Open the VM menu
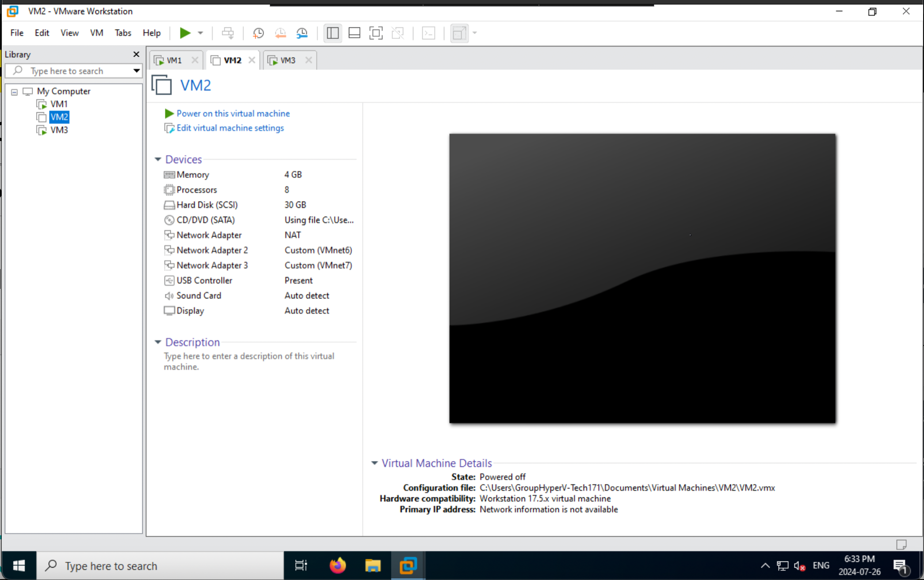This screenshot has width=924, height=580. [x=96, y=33]
